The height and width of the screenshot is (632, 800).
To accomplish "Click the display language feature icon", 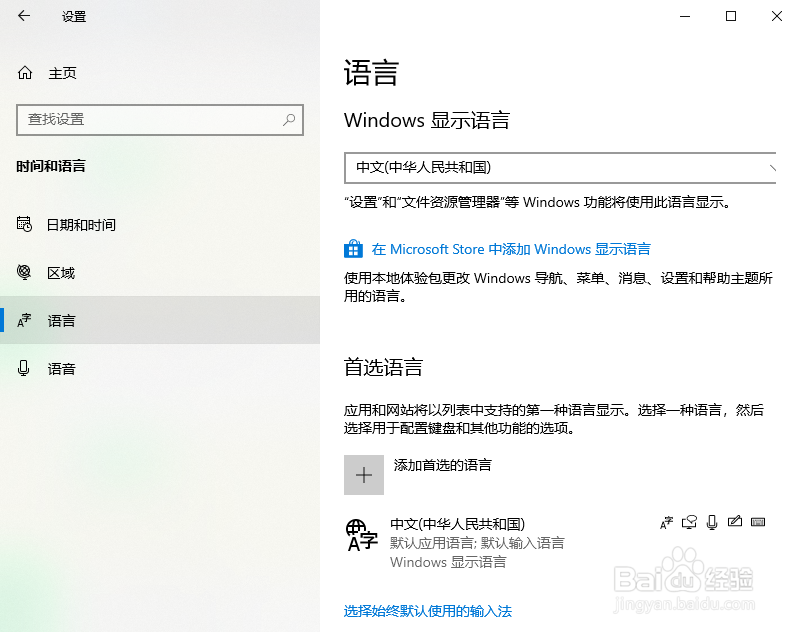I will click(666, 522).
